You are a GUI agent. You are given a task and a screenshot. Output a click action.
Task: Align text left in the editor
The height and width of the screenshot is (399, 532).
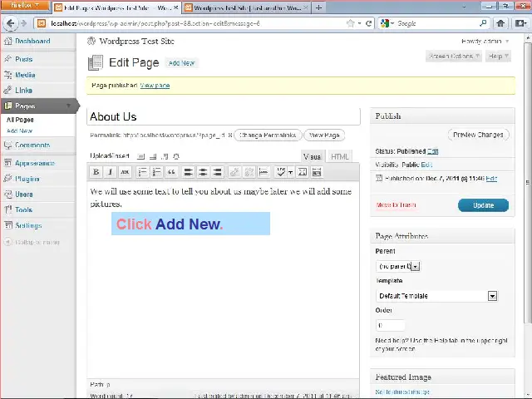coord(189,172)
